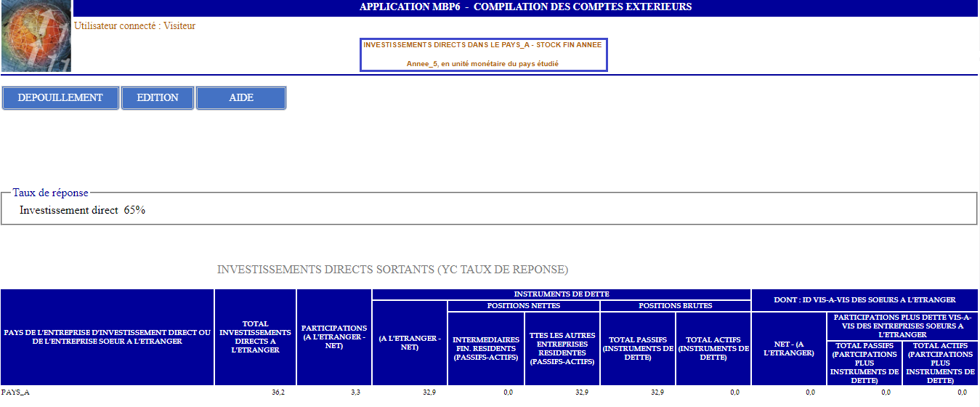The image size is (980, 407).
Task: Click the globe logo image
Action: click(x=36, y=36)
